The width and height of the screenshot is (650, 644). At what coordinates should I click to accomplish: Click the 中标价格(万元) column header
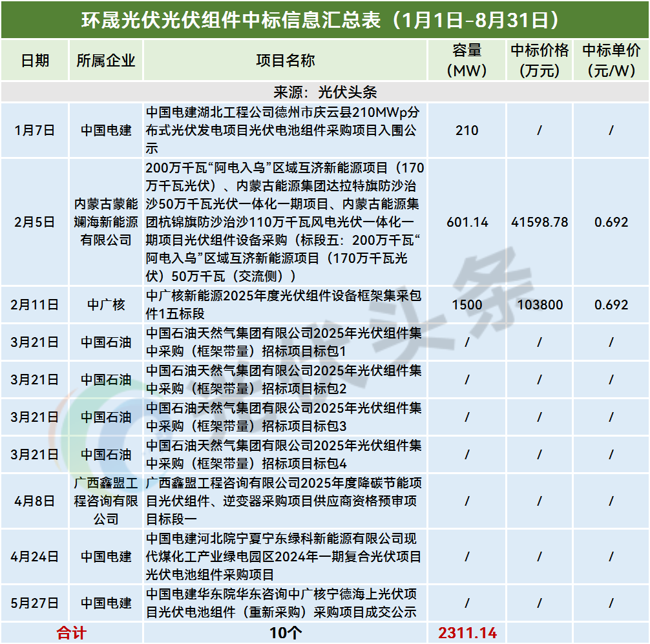(540, 61)
